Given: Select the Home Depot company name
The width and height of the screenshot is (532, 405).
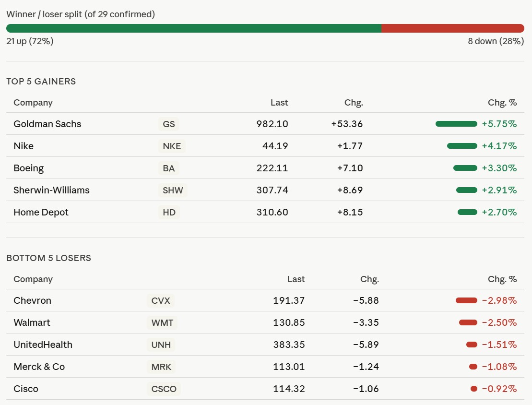Looking at the screenshot, I should pos(41,212).
